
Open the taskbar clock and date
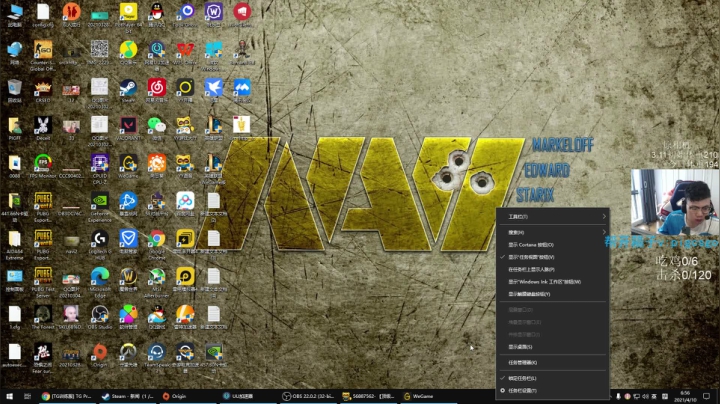[685, 396]
